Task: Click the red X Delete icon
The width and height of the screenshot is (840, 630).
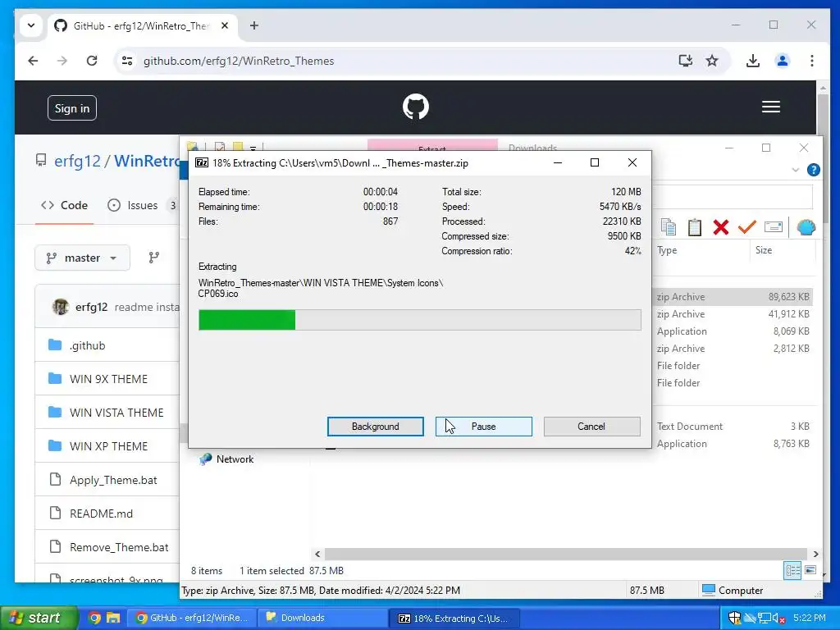Action: 720,227
